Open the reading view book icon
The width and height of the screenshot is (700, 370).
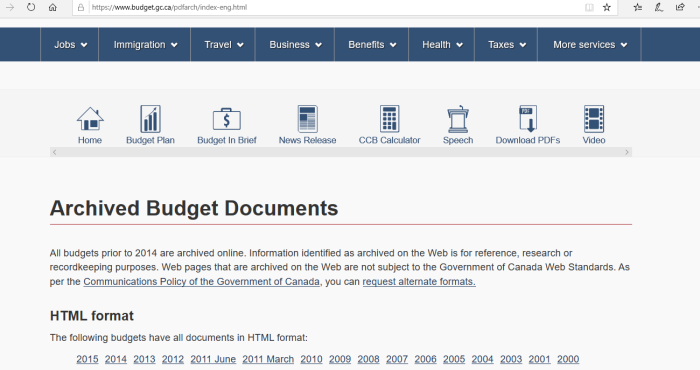589,7
